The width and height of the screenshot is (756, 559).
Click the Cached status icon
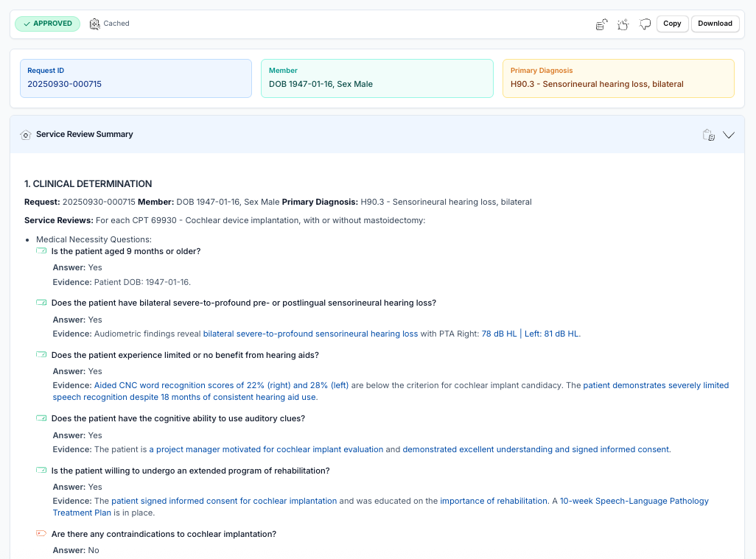click(x=95, y=23)
